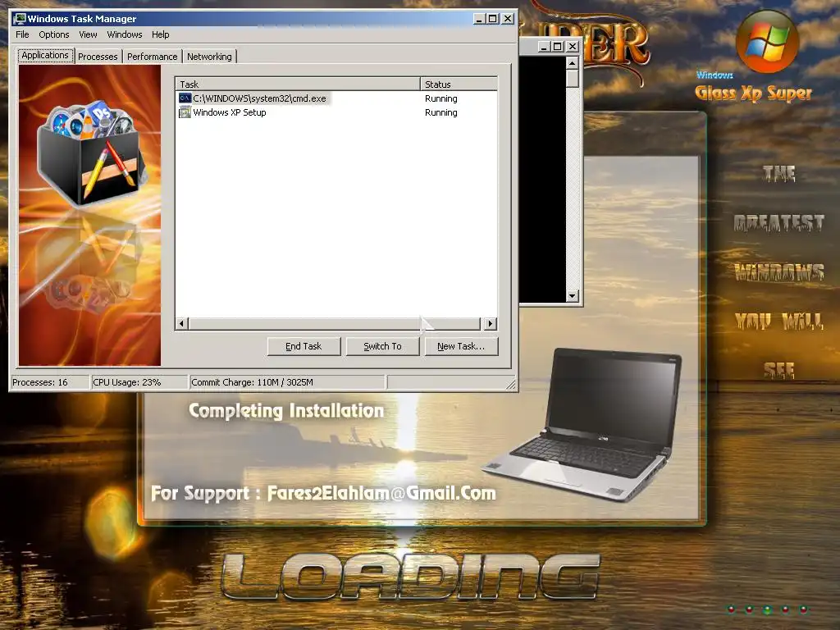Click the support email Fares2Elahlam@Gmail.Com
Screen dimensions: 840x630
click(381, 493)
